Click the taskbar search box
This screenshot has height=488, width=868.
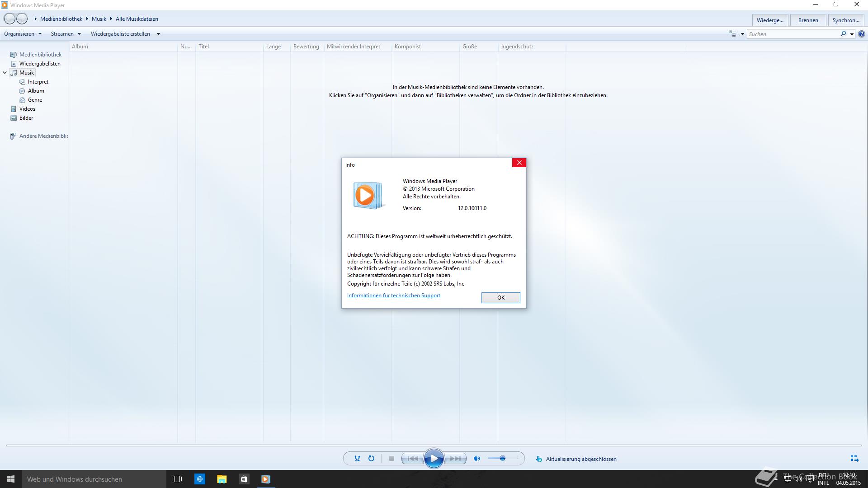point(94,479)
